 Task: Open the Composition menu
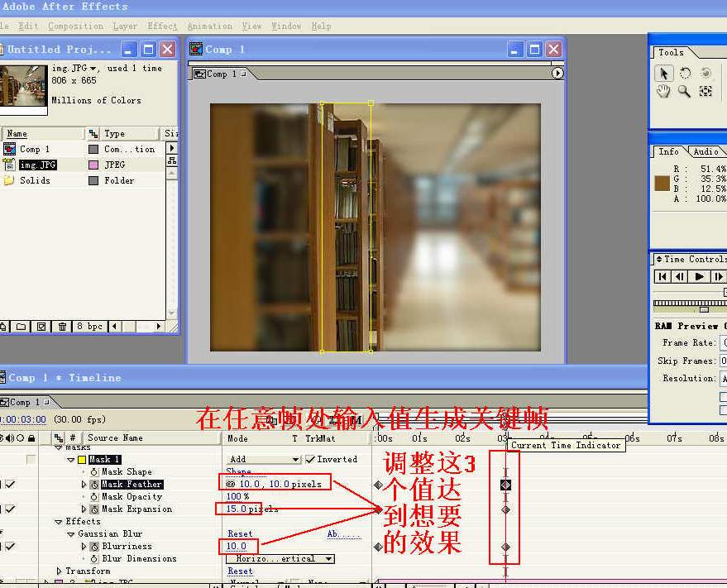tap(75, 26)
